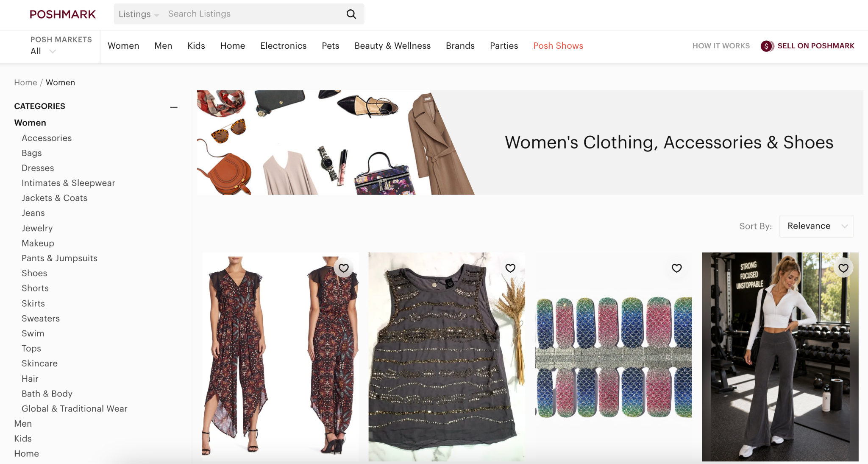The width and height of the screenshot is (868, 464).
Task: Open the Beauty & Wellness menu
Action: pyautogui.click(x=392, y=46)
